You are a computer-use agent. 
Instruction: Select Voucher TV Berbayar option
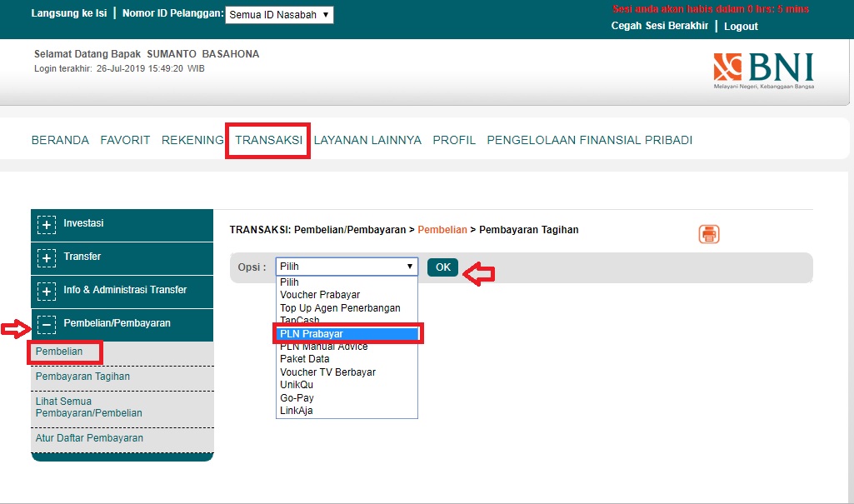point(347,372)
